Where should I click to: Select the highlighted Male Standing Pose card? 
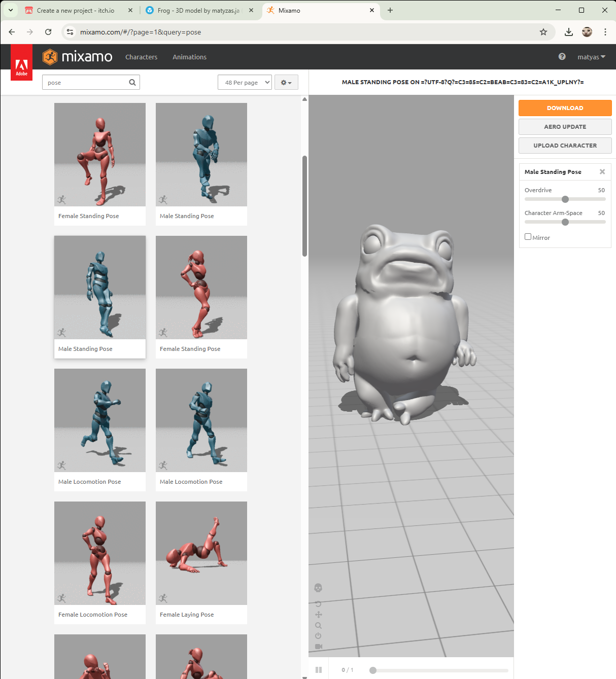pos(100,297)
